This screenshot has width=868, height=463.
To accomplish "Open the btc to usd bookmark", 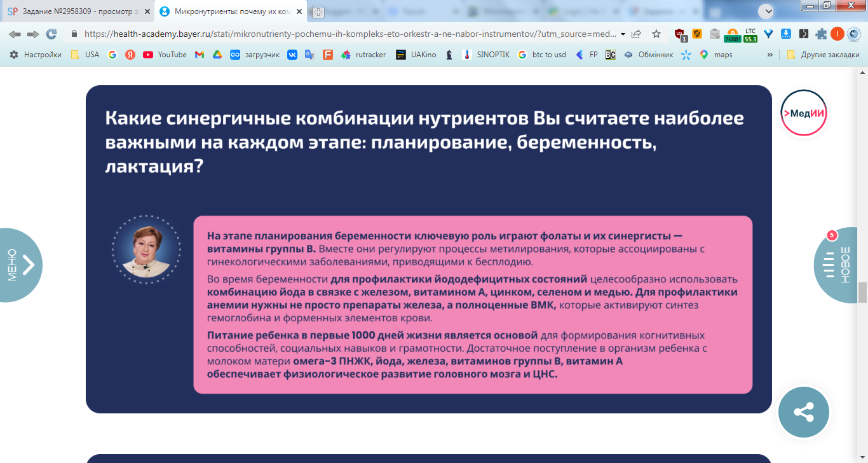I will coord(542,55).
